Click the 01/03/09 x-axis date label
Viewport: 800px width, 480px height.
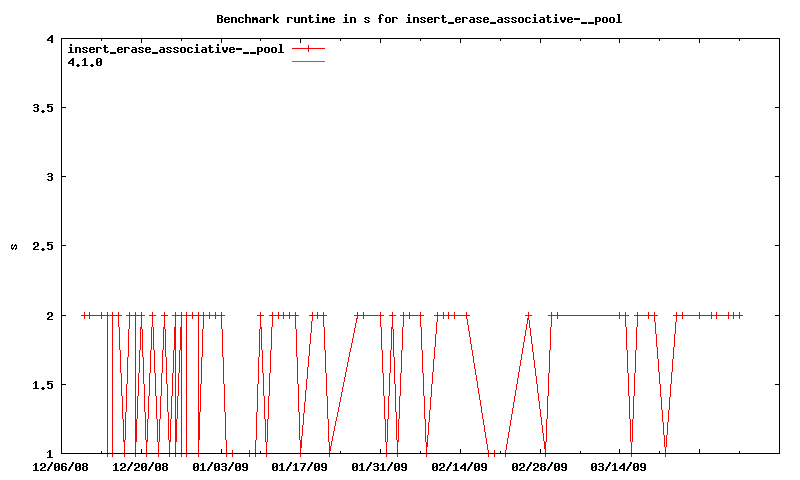[x=220, y=466]
